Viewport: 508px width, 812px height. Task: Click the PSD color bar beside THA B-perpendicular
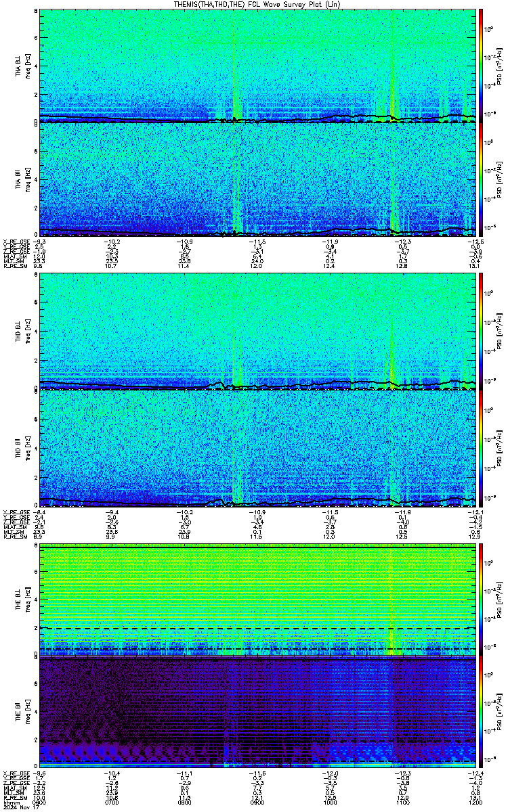pyautogui.click(x=481, y=66)
